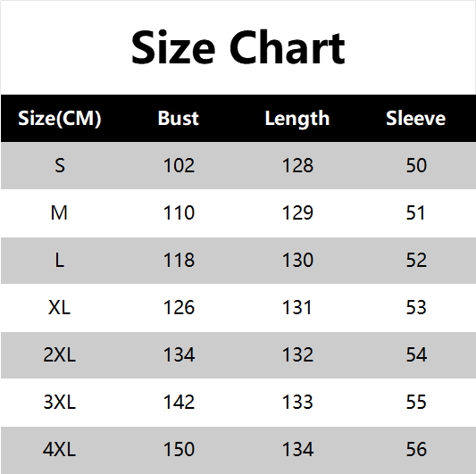Viewport: 476px width, 474px height.
Task: Click the 2XL size label
Action: coord(60,354)
